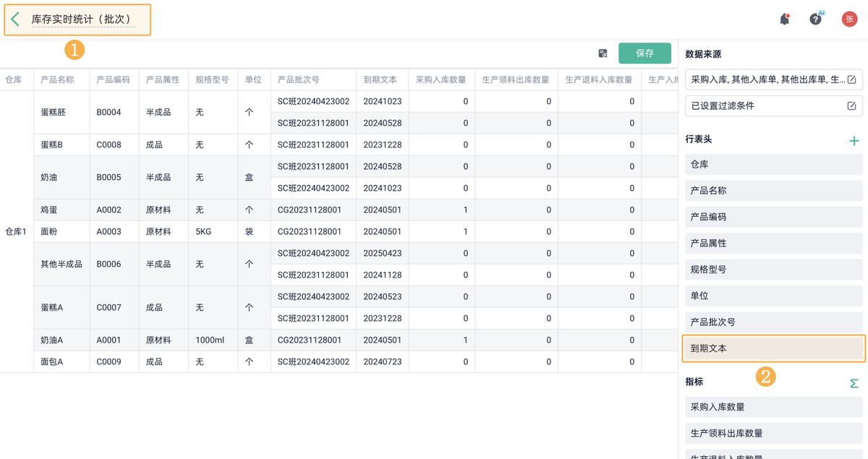Click the 产品编码 column header
Screen dimensions: 868x459
(114, 80)
